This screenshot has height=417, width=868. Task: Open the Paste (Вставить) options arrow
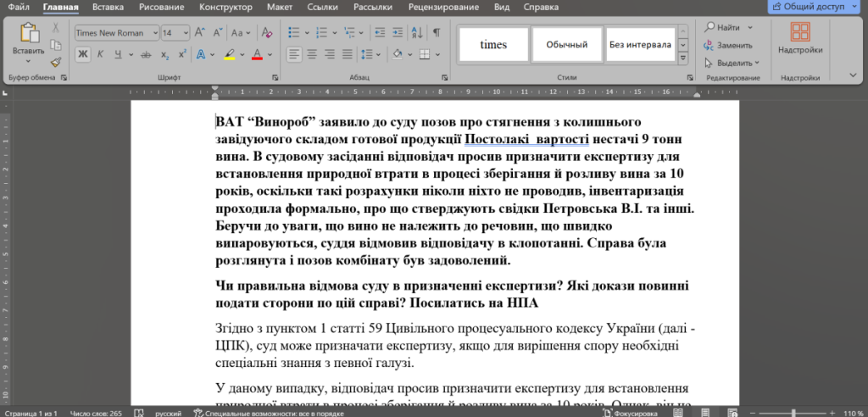pos(29,60)
